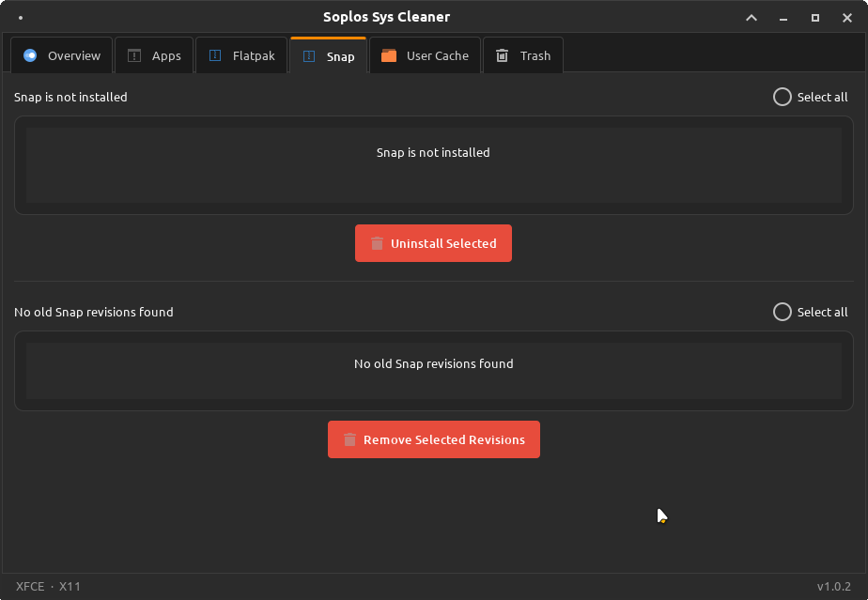Click the Flatpak tab package icon

coord(215,55)
